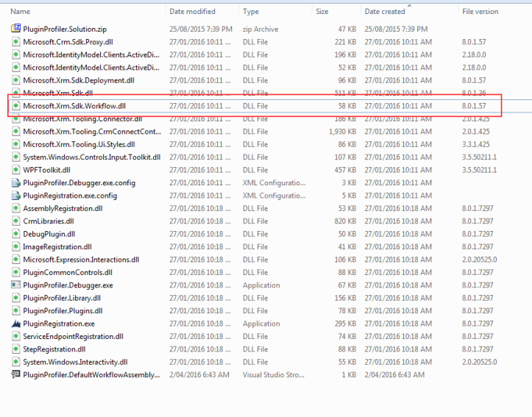The width and height of the screenshot is (532, 417).
Task: Click icon of Microsoft.Xrm.Tooling.CrmConnectCont... file
Action: pyautogui.click(x=16, y=132)
